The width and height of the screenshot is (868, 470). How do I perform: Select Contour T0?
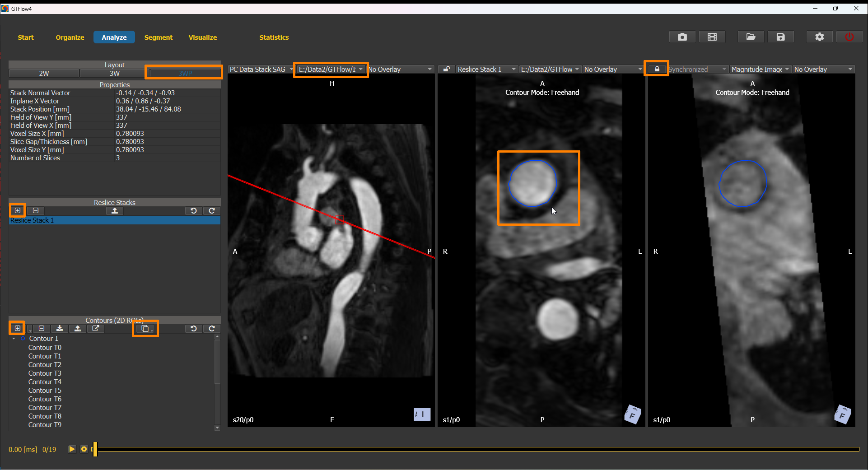click(45, 348)
